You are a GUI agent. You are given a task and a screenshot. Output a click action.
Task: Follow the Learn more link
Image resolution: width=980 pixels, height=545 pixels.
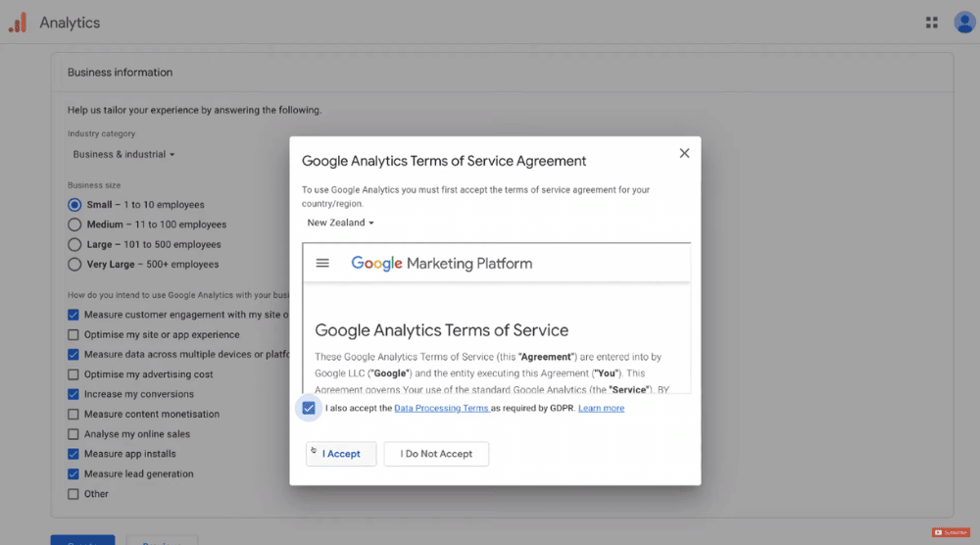pyautogui.click(x=602, y=408)
